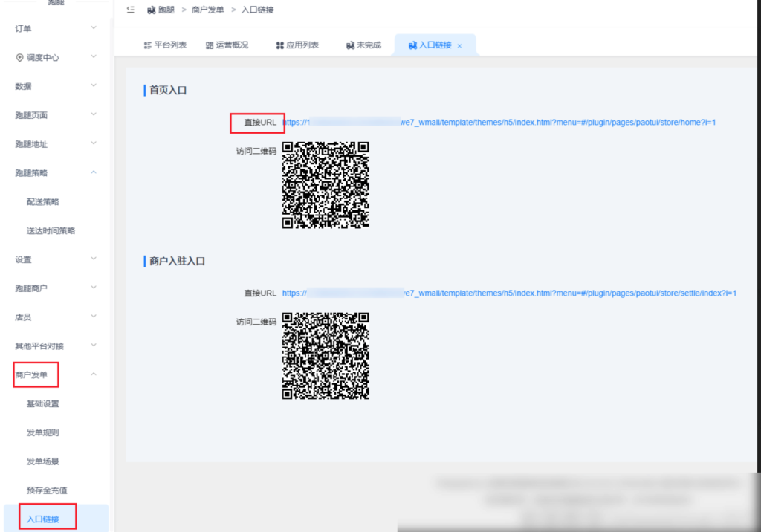The width and height of the screenshot is (761, 532).
Task: Click the 首页入口 QR code image
Action: (x=325, y=185)
